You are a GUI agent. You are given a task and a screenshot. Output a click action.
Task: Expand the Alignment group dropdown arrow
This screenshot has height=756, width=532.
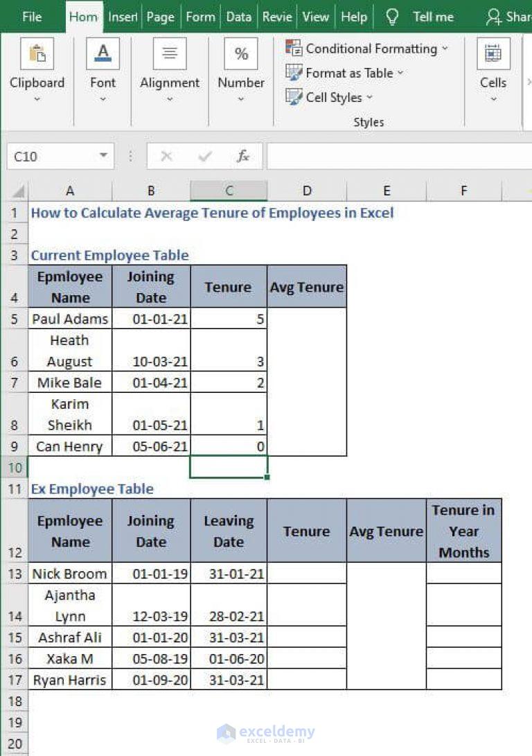coord(170,99)
